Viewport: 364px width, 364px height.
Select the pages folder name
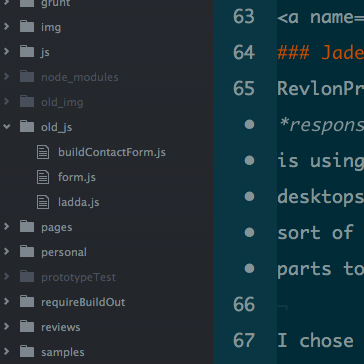57,228
